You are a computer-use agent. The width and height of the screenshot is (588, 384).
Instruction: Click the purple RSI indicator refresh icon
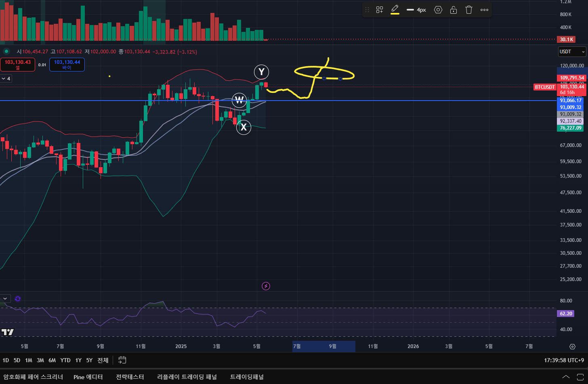18,299
